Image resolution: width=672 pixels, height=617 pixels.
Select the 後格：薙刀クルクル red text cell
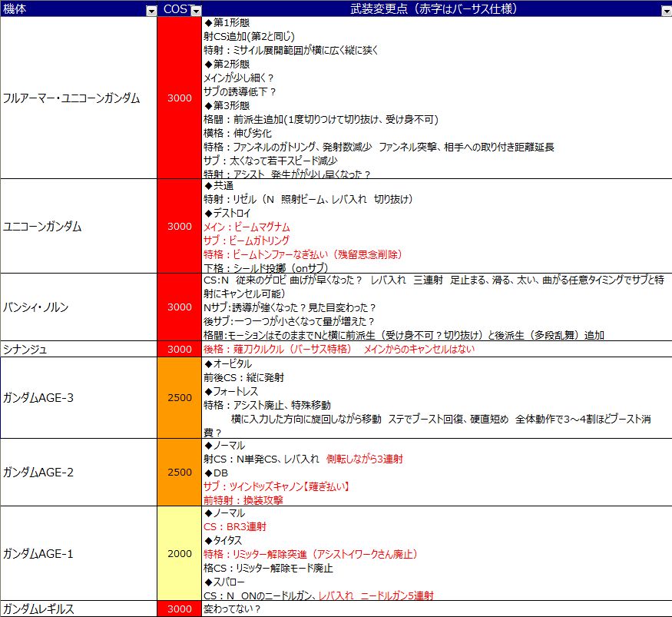click(437, 349)
